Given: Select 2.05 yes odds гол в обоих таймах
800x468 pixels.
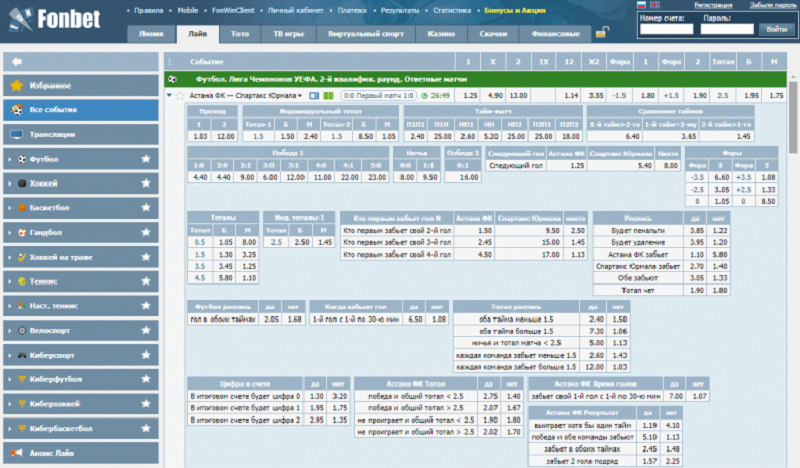Looking at the screenshot, I should tap(271, 319).
